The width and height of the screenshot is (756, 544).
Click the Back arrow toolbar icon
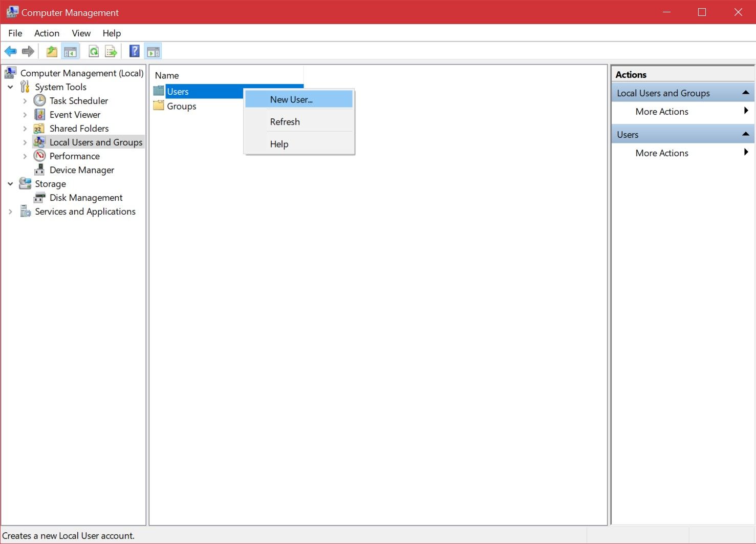coord(10,51)
